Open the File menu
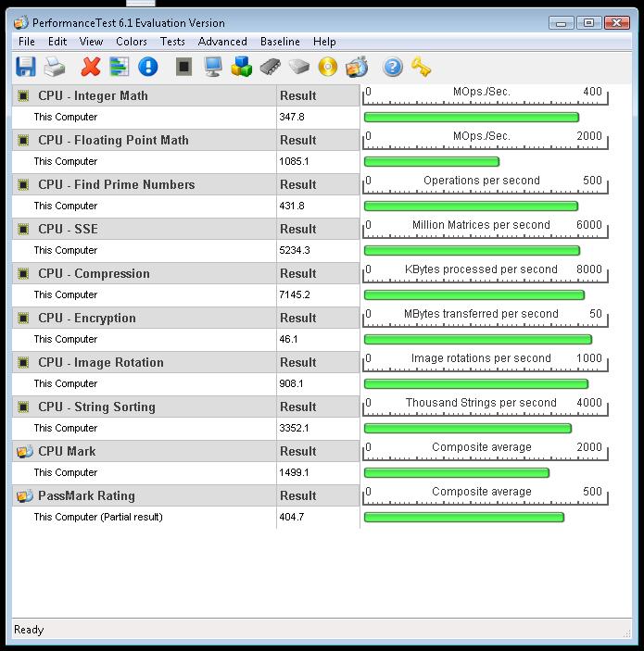644x651 pixels. (x=27, y=42)
